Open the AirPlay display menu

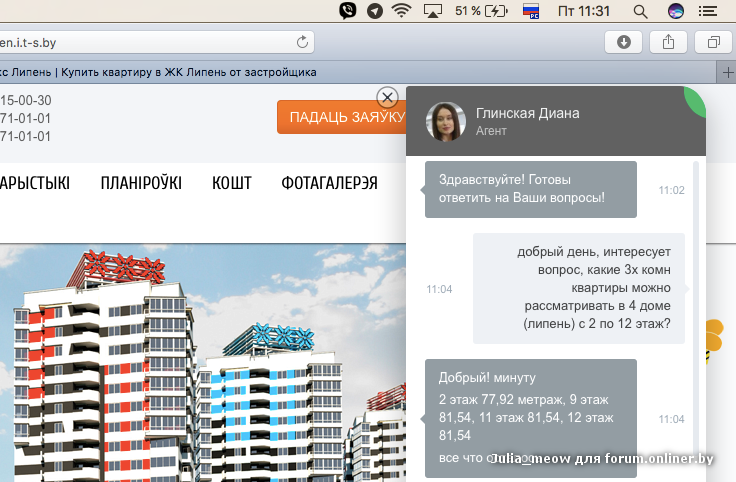coord(433,11)
